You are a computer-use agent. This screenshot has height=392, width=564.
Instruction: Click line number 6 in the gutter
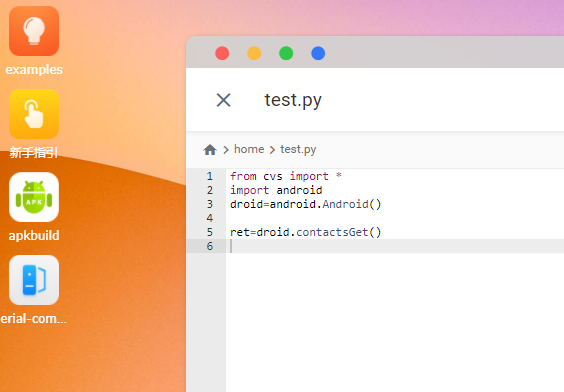[x=210, y=246]
